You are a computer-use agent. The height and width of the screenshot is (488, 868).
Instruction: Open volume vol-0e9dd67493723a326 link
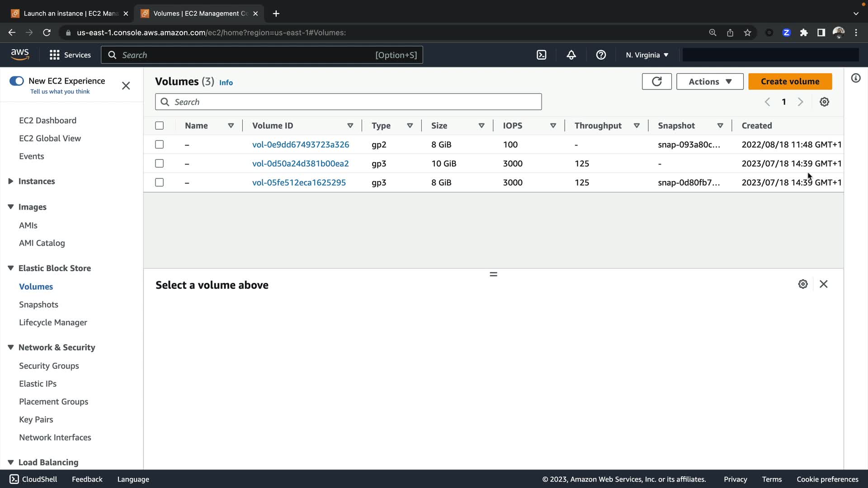pyautogui.click(x=300, y=145)
